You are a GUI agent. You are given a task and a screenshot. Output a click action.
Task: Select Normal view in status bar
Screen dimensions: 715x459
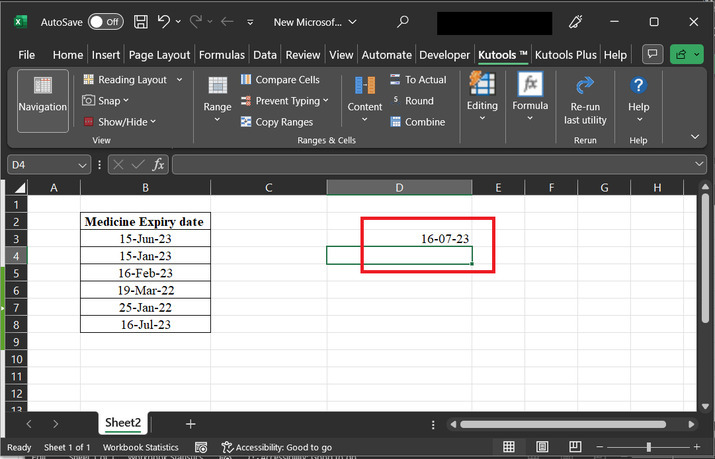coord(509,447)
